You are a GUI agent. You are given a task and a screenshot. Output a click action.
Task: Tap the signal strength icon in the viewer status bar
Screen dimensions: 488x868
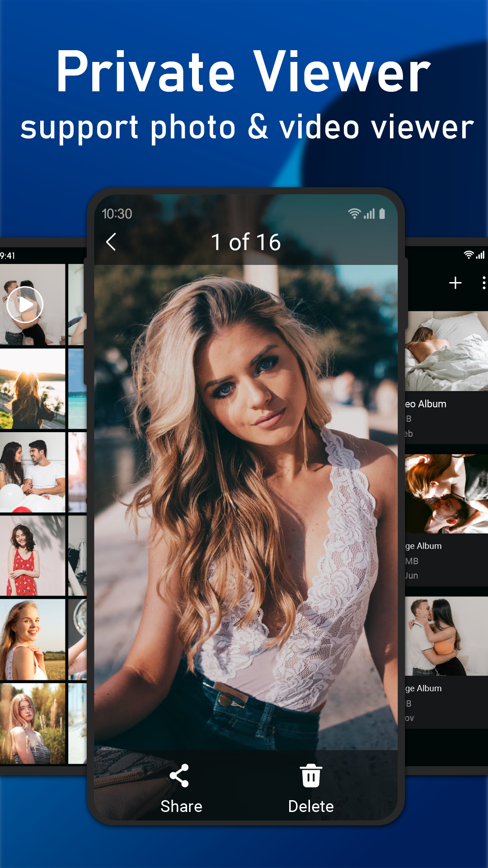370,214
